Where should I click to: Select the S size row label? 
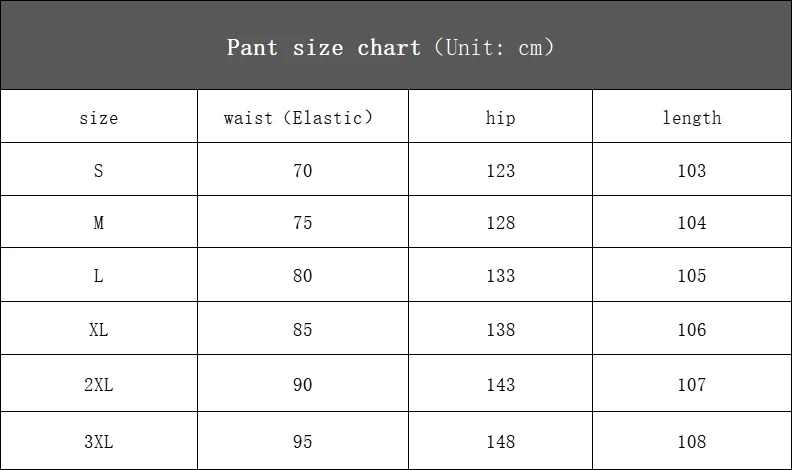[98, 171]
